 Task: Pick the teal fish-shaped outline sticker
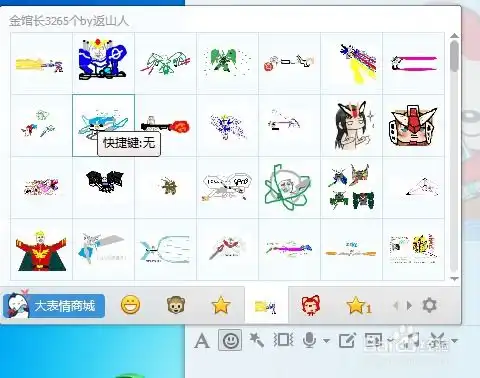pos(165,249)
